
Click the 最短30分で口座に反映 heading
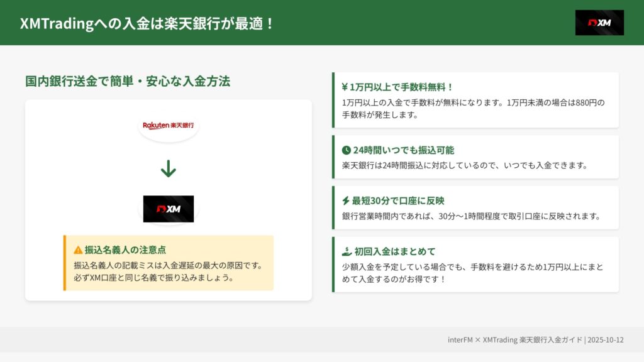click(398, 201)
